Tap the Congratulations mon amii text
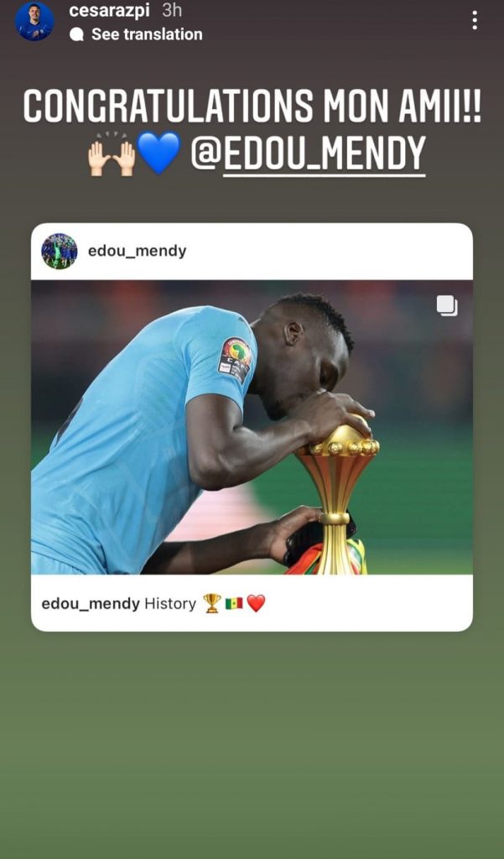The image size is (504, 859). [252, 106]
